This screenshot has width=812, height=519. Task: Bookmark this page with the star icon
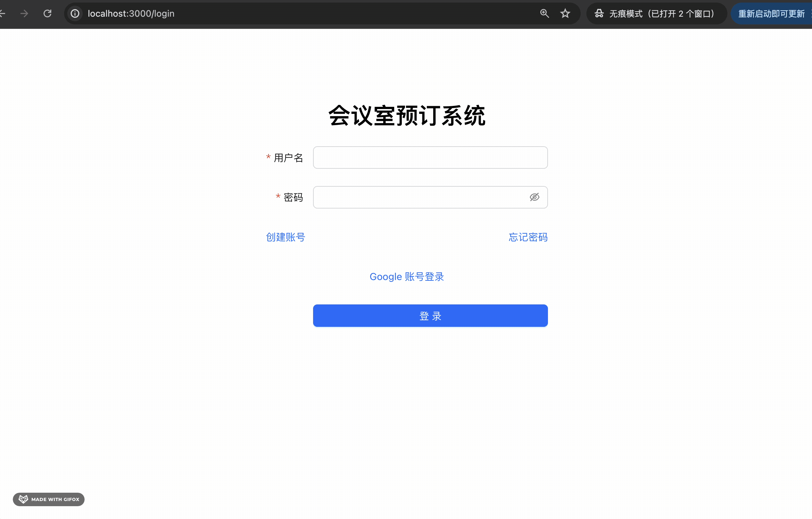point(565,13)
